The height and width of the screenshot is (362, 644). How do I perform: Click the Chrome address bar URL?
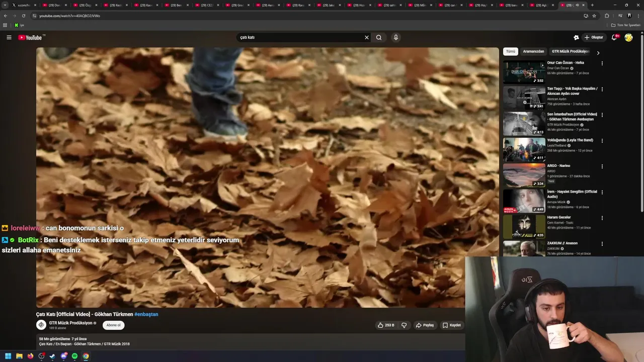tap(69, 16)
